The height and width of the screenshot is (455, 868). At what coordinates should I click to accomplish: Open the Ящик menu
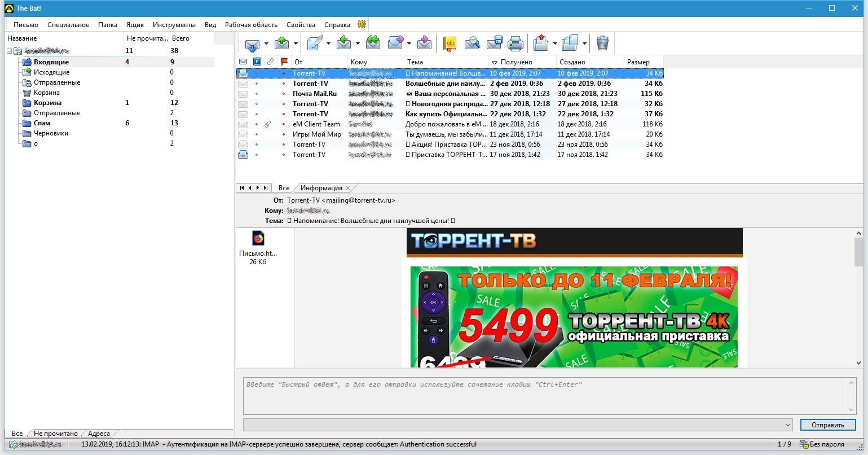click(135, 25)
